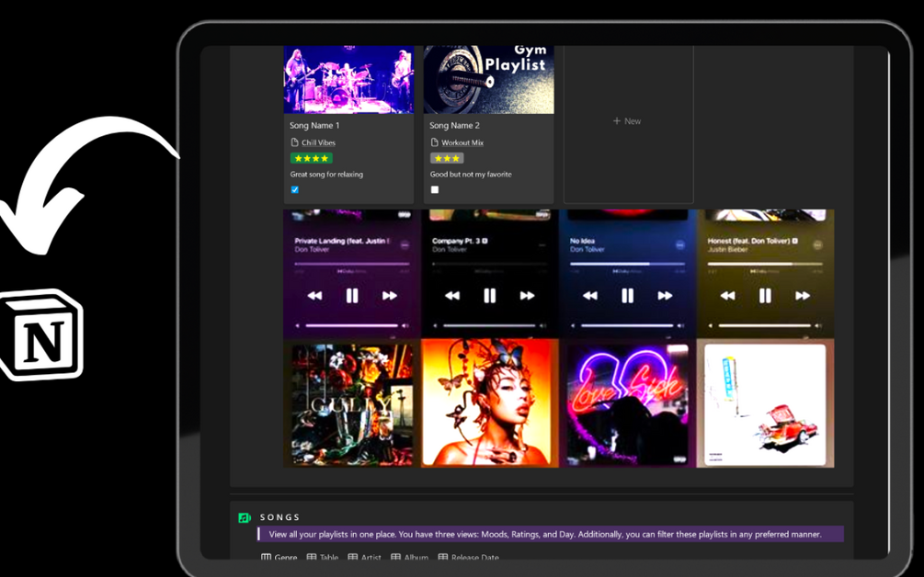Viewport: 924px width, 577px height.
Task: Pause the Honest player
Action: click(x=765, y=296)
